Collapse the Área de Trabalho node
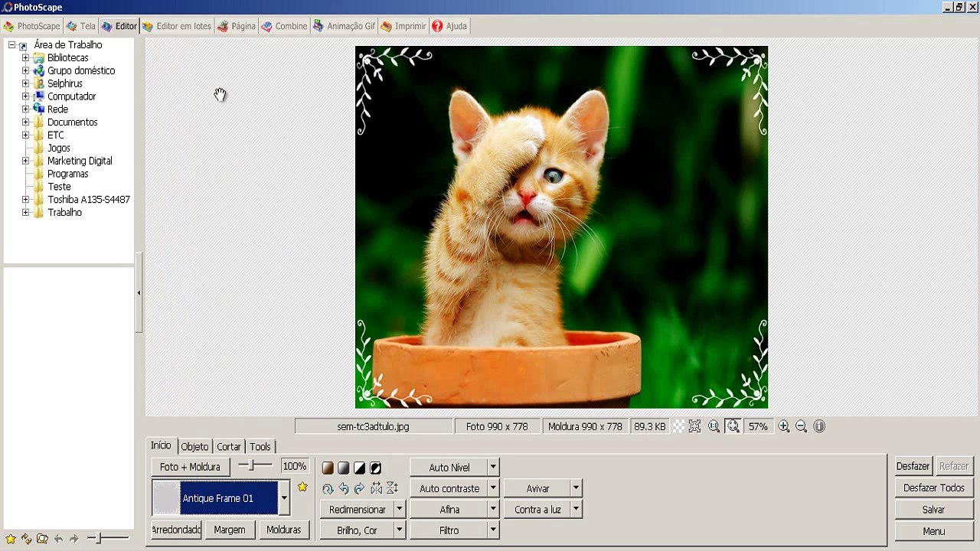The width and height of the screenshot is (980, 551). 12,45
